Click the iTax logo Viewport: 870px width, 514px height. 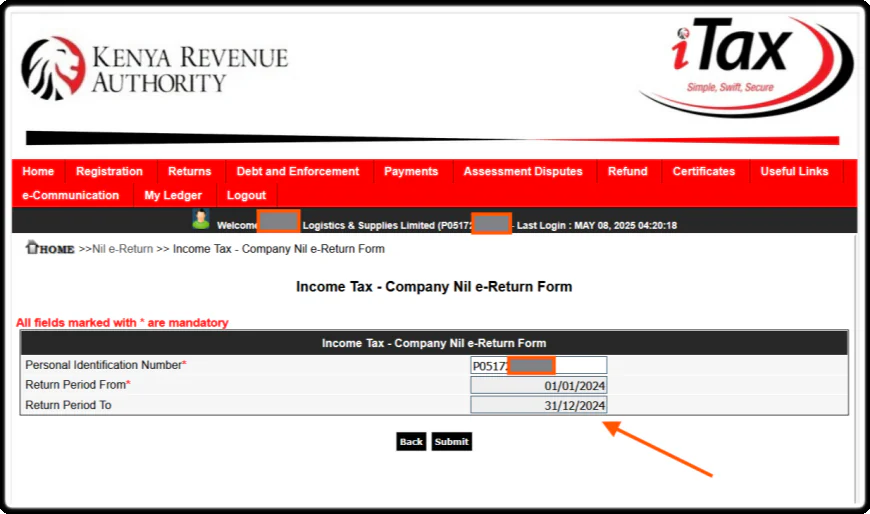[746, 65]
